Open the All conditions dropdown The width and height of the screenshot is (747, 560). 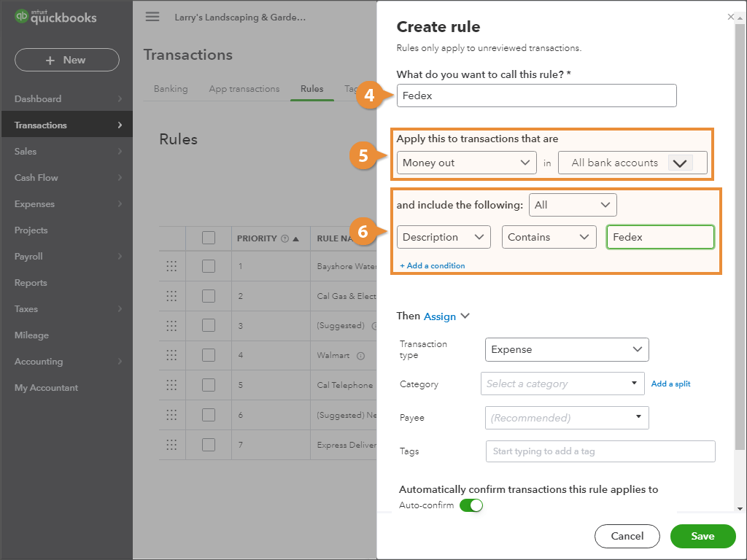[573, 205]
